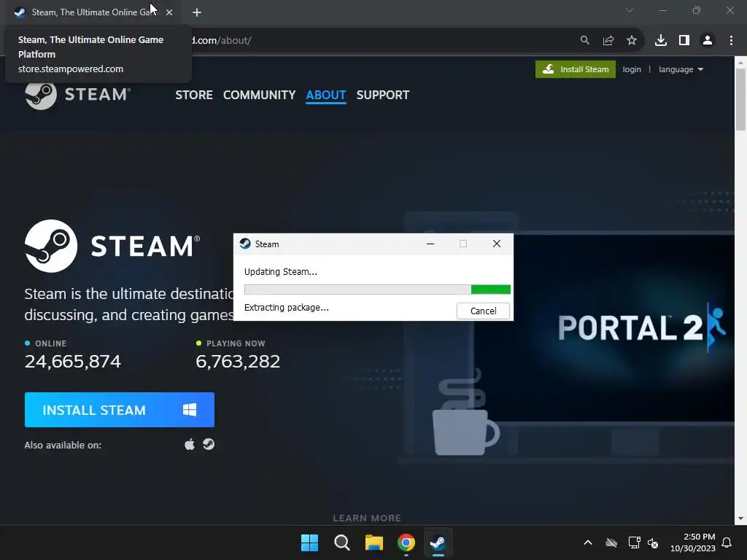This screenshot has height=560, width=747.
Task: Click the Steam taskbar icon
Action: point(438,542)
